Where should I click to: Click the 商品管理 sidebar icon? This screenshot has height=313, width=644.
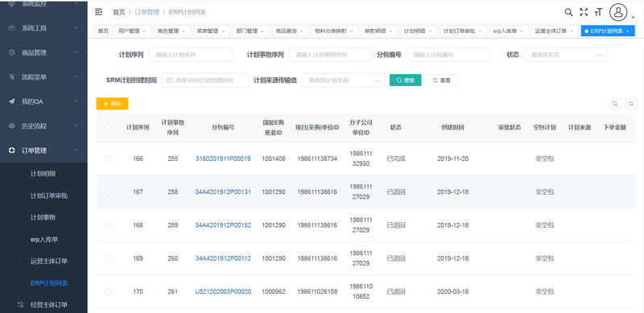coord(12,52)
